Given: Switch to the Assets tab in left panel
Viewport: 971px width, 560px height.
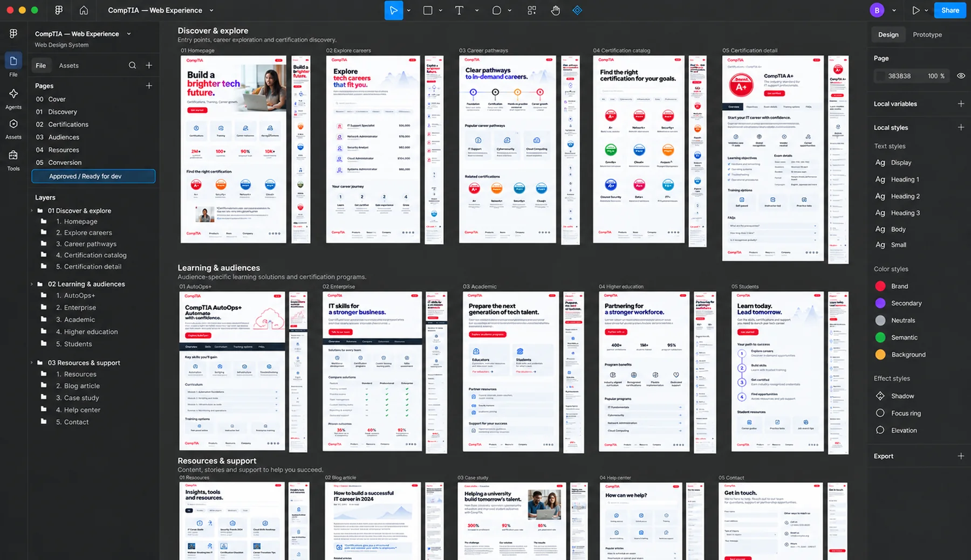Looking at the screenshot, I should [69, 65].
